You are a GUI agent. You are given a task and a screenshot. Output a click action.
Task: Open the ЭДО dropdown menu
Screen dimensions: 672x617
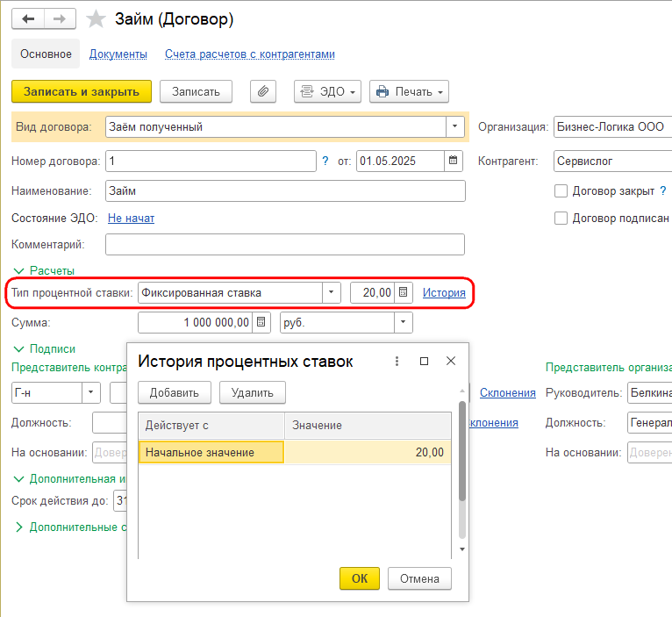pyautogui.click(x=327, y=91)
